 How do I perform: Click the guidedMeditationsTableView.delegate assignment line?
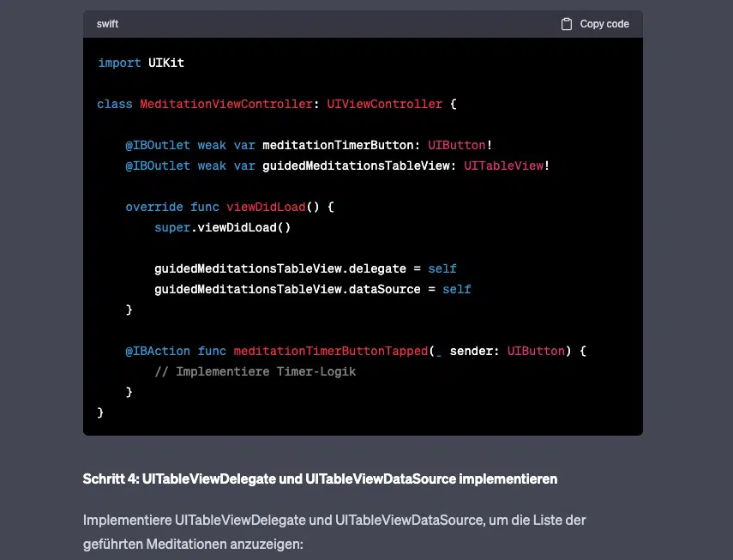305,268
